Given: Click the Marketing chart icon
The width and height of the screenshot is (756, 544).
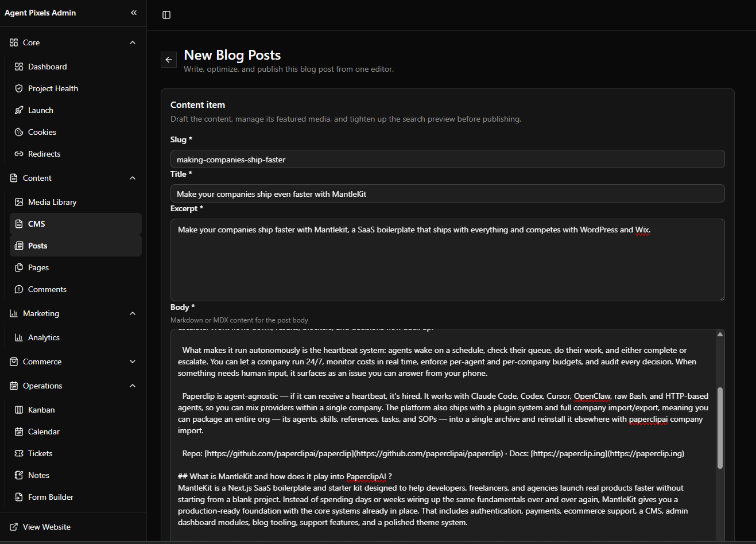Looking at the screenshot, I should pyautogui.click(x=14, y=313).
